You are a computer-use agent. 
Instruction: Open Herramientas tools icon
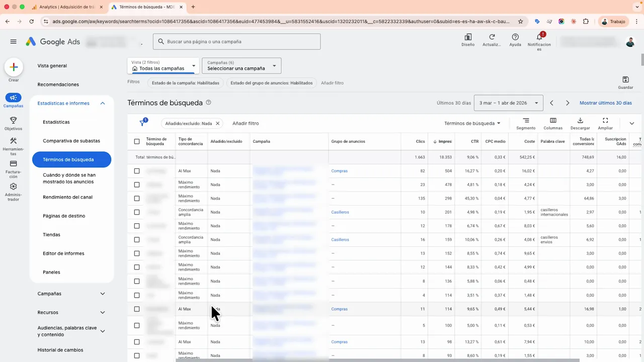[14, 141]
